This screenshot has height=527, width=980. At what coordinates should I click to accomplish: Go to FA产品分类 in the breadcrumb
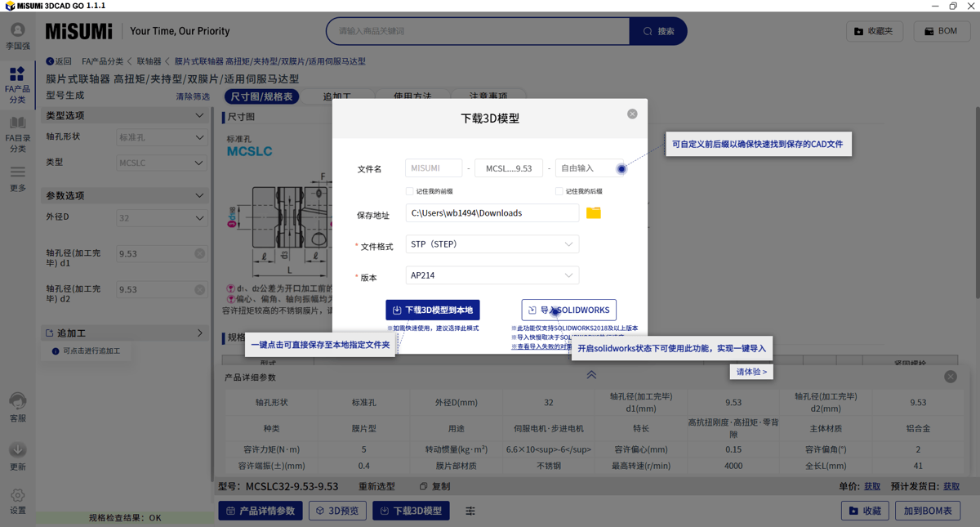coord(103,61)
